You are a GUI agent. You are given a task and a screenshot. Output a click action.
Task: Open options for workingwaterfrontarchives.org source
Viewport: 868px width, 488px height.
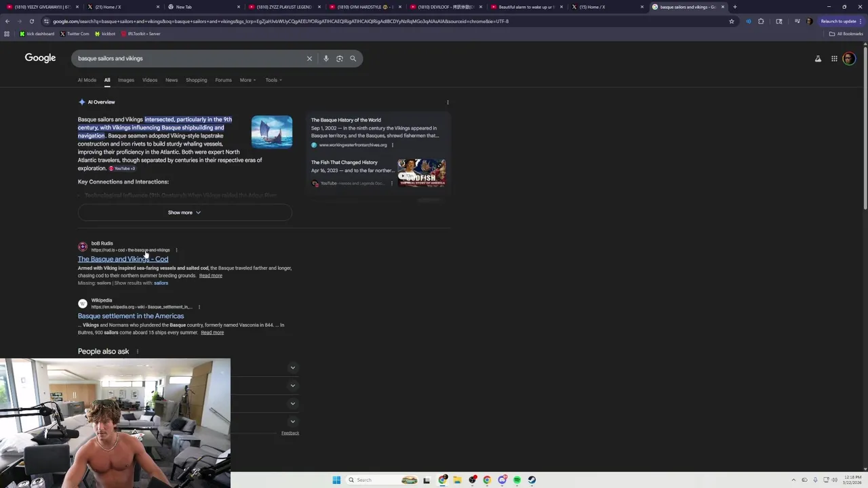(x=392, y=145)
